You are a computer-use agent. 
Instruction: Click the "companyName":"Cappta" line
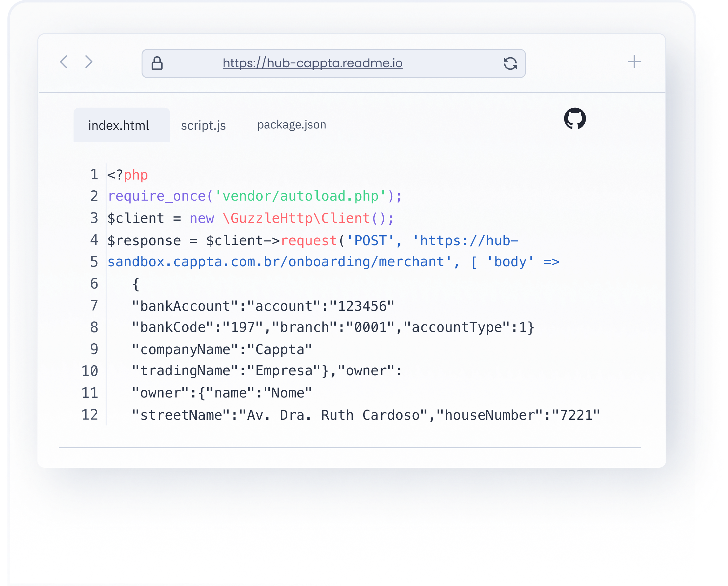pyautogui.click(x=221, y=349)
